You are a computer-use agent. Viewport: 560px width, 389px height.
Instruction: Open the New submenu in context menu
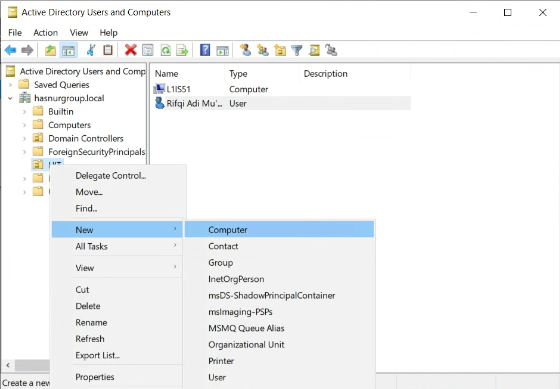pyautogui.click(x=117, y=229)
